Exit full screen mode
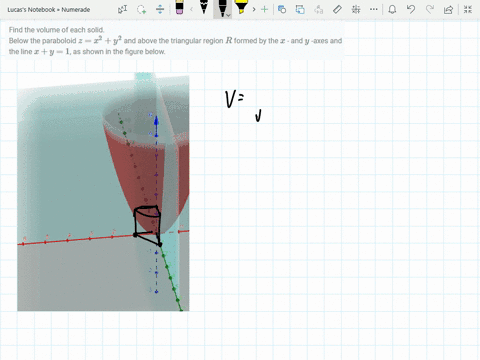The height and width of the screenshot is (360, 480). 468,9
